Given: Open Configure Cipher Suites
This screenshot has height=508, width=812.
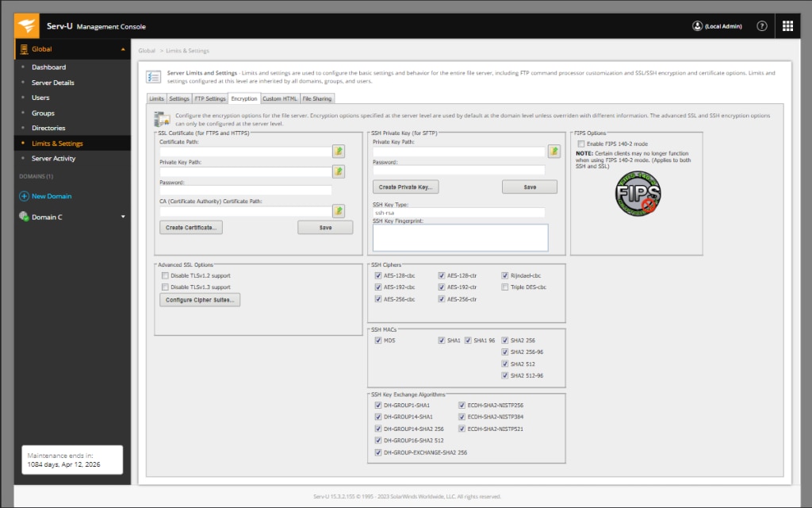Looking at the screenshot, I should pyautogui.click(x=200, y=299).
